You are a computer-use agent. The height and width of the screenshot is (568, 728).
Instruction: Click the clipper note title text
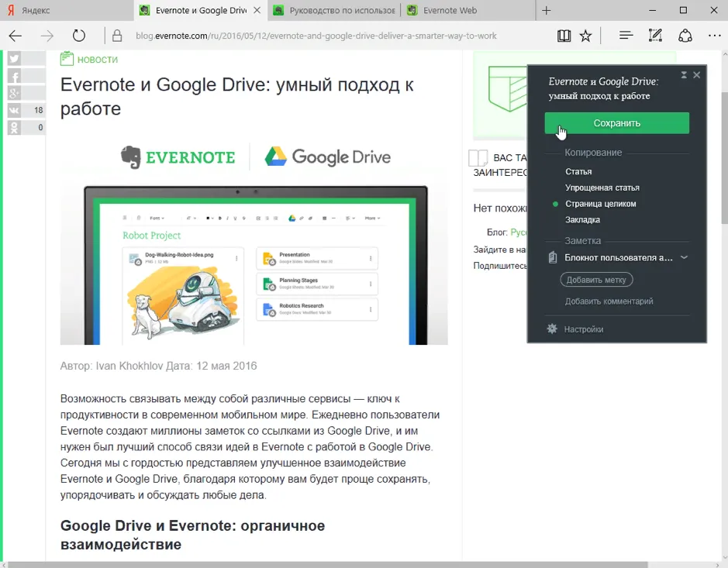click(603, 88)
